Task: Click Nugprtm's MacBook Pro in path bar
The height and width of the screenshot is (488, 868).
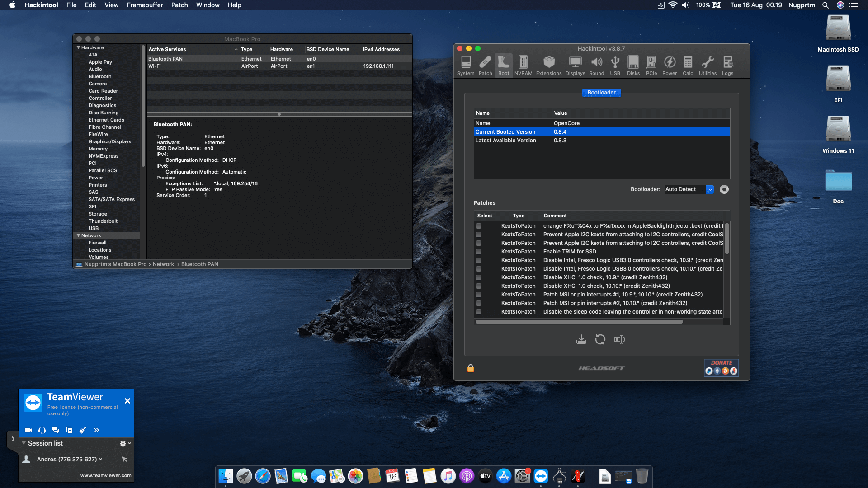Action: click(x=115, y=264)
